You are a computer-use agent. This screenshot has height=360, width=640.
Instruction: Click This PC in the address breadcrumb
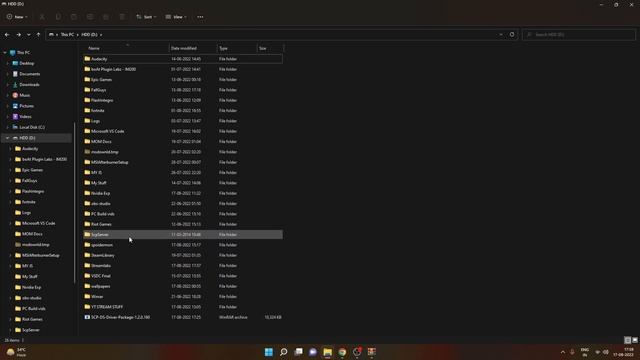point(67,35)
